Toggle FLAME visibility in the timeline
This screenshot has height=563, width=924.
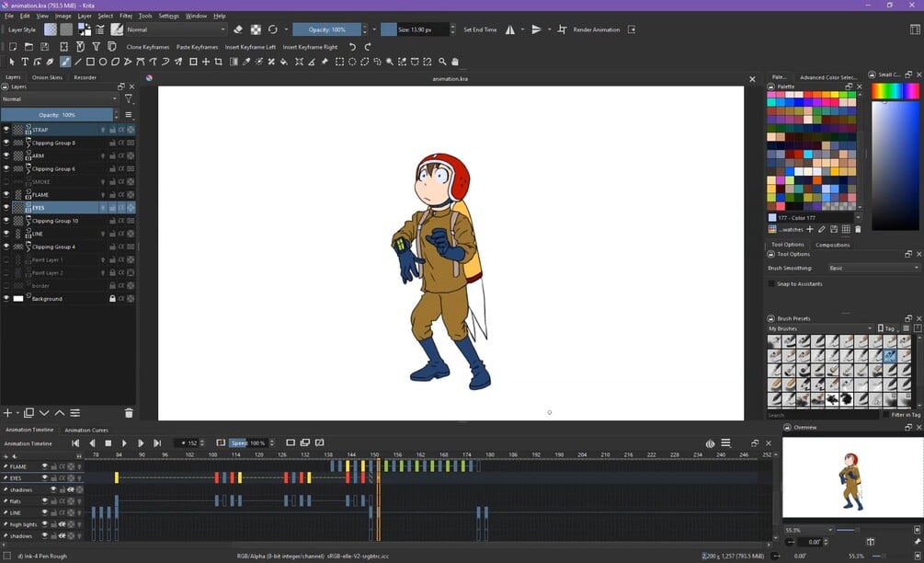point(44,466)
